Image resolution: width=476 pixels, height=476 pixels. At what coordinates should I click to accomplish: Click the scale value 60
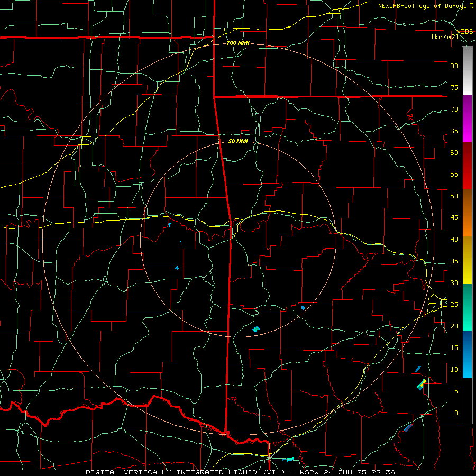(x=454, y=152)
